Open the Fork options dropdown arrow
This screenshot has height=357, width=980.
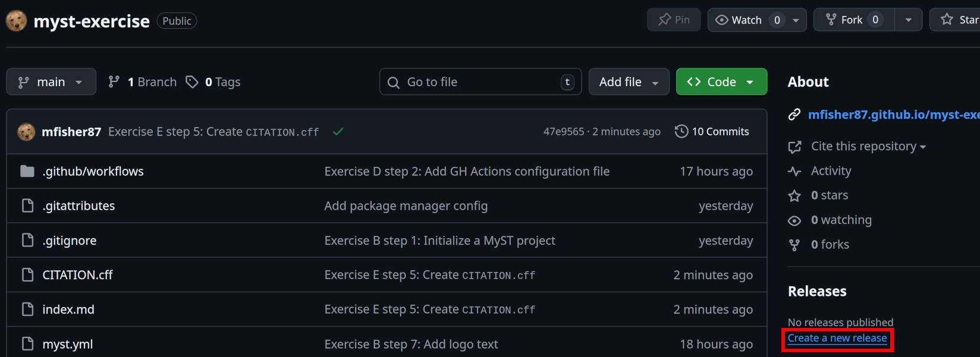pos(908,20)
